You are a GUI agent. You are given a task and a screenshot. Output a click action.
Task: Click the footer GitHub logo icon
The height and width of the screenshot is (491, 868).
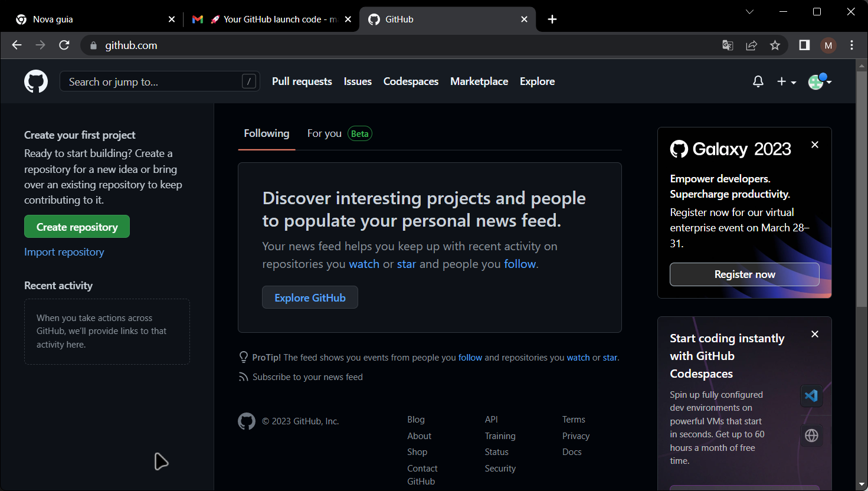pyautogui.click(x=247, y=421)
